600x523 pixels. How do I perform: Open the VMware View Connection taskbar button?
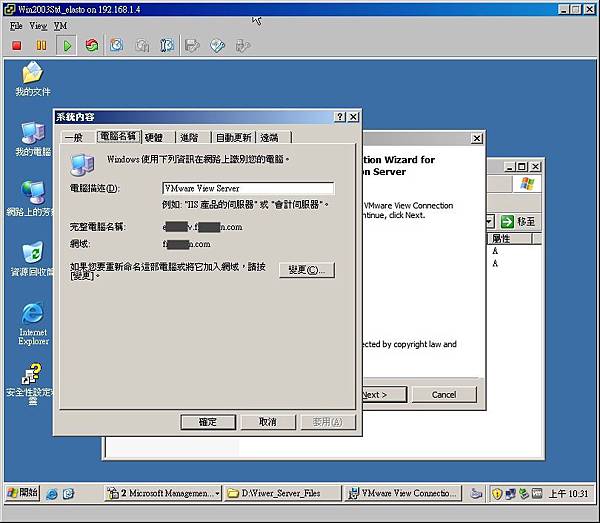tap(403, 493)
